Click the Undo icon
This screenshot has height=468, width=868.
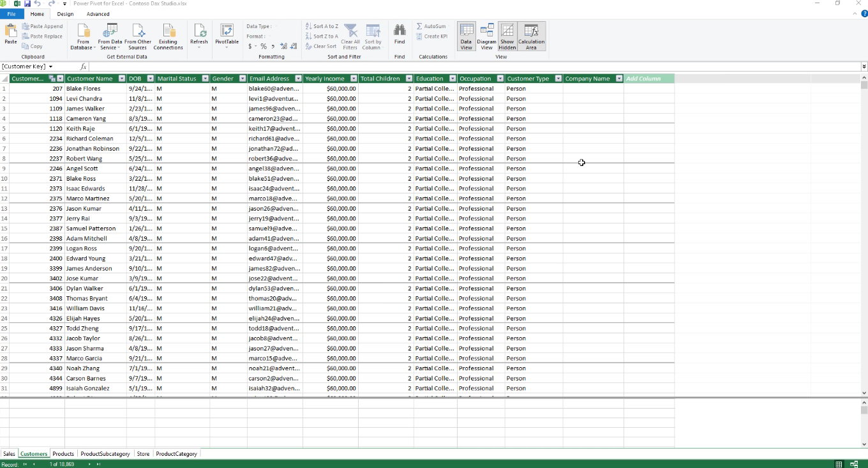click(38, 4)
